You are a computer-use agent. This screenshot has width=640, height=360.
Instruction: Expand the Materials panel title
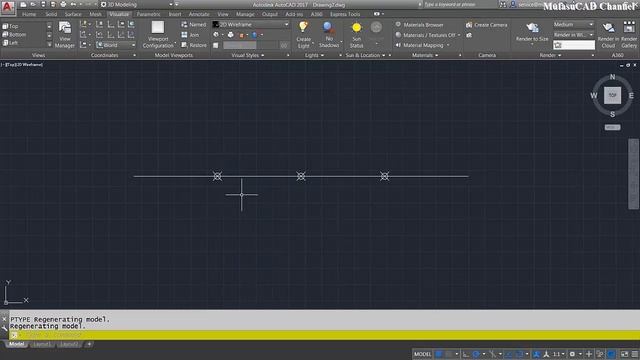pos(425,55)
